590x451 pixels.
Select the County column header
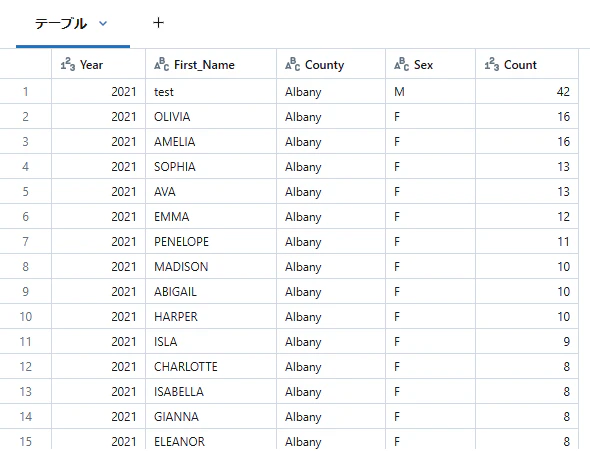coord(331,64)
